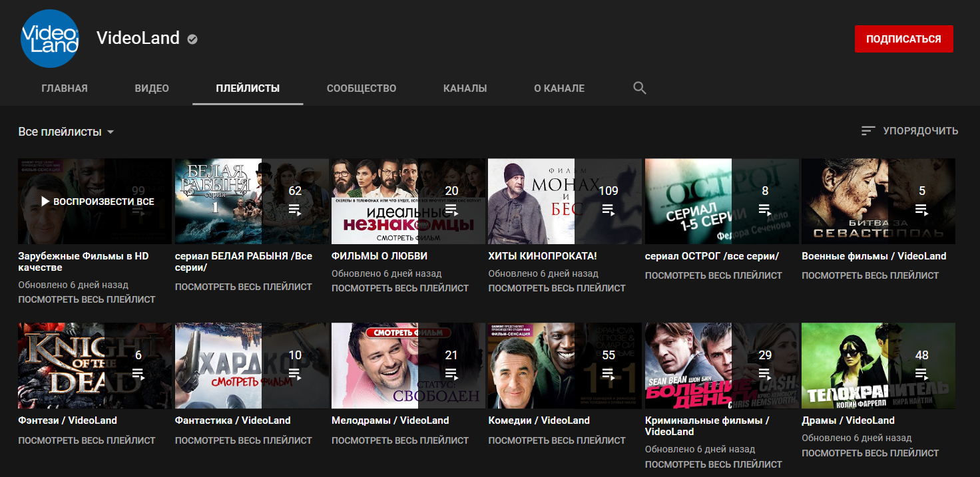980x477 pixels.
Task: Click the channel search magnifier icon
Action: pos(640,88)
